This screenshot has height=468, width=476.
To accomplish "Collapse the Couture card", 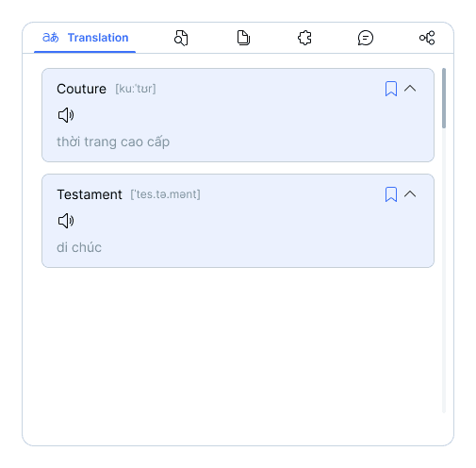I will (410, 89).
